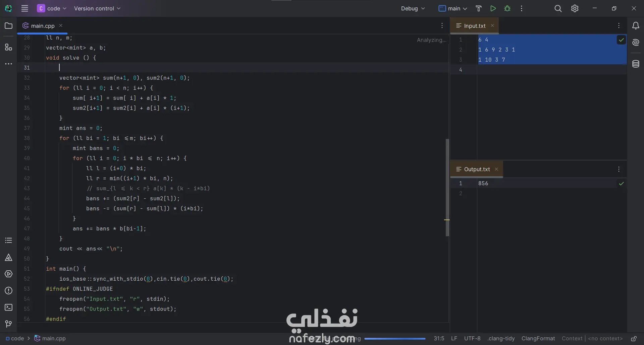Close the main.cpp tab
The image size is (644, 345).
[61, 25]
